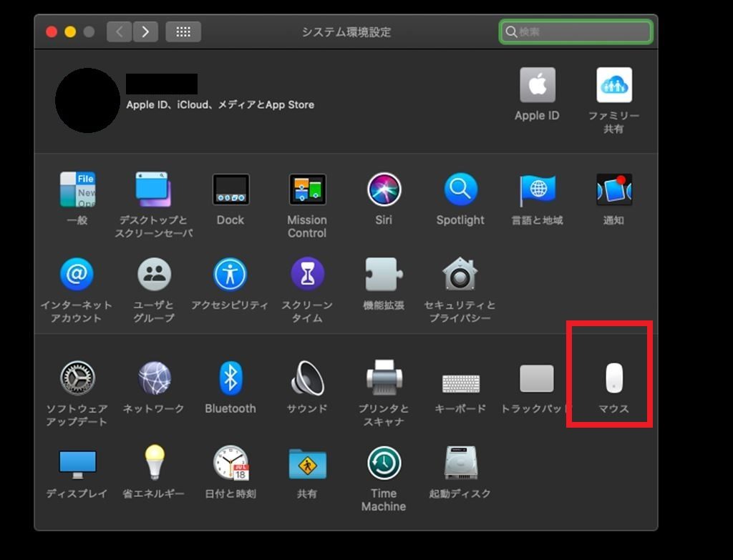The height and width of the screenshot is (560, 733).
Task: Open Time Machine preferences
Action: click(384, 463)
